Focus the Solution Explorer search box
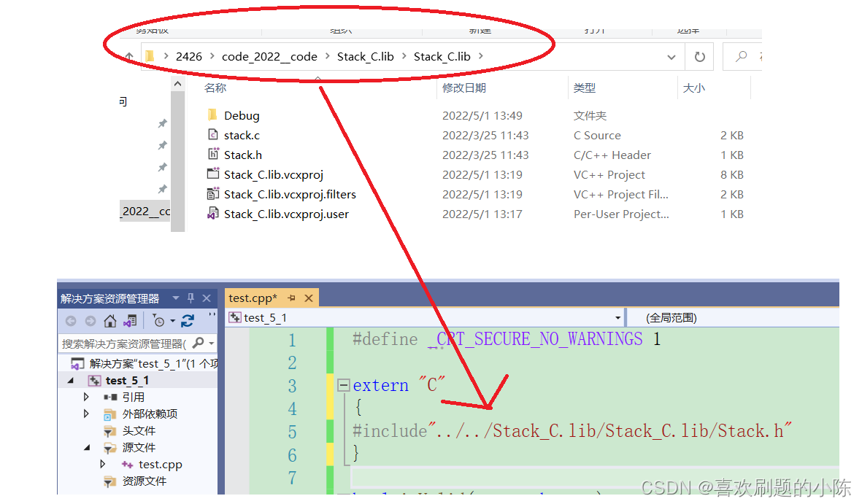Image resolution: width=862 pixels, height=504 pixels. click(x=124, y=344)
